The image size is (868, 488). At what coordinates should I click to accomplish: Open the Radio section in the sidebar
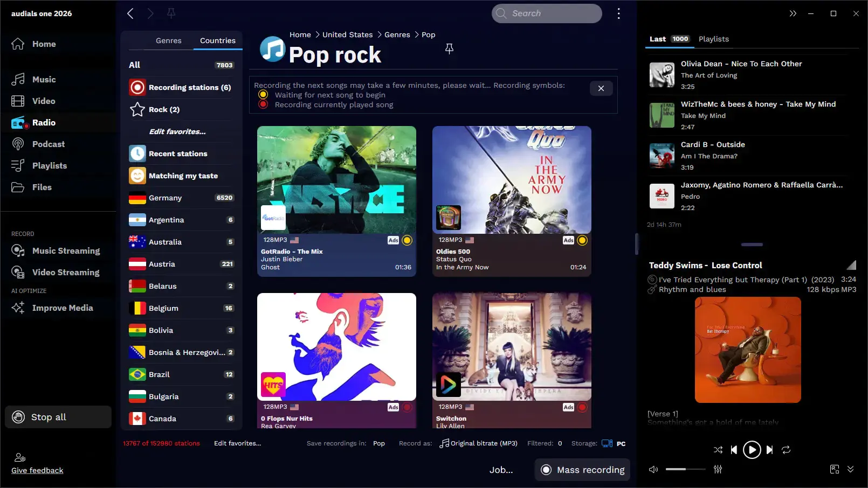point(43,122)
